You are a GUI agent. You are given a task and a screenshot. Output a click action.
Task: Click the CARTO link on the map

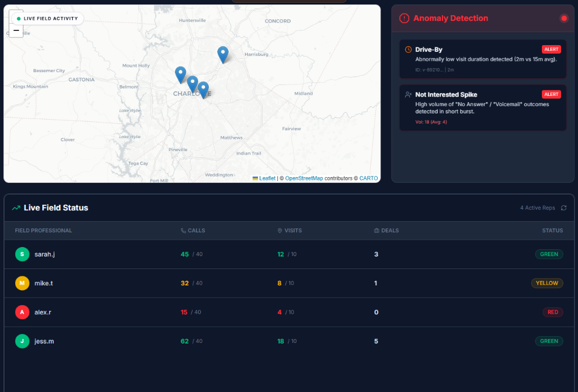(369, 178)
